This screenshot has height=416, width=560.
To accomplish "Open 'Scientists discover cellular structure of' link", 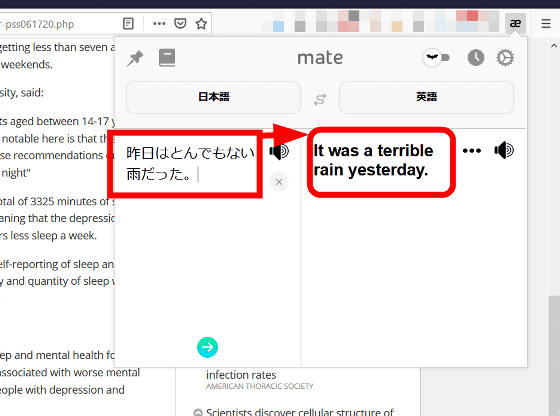I will click(x=300, y=412).
